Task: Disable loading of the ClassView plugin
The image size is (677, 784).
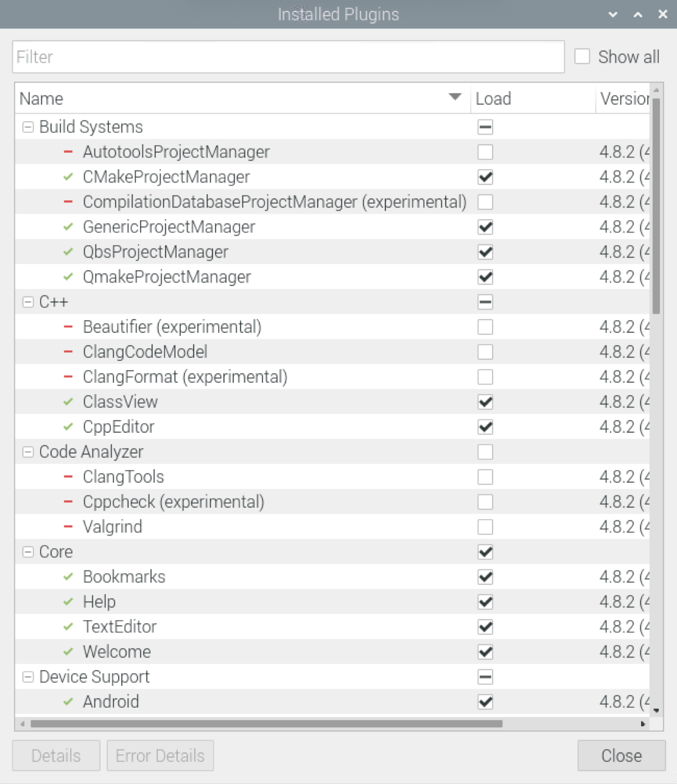Action: [485, 402]
